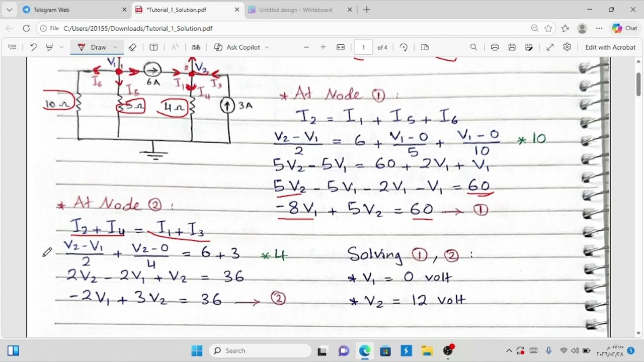
Task: Open the Windows Start menu
Action: (x=197, y=350)
